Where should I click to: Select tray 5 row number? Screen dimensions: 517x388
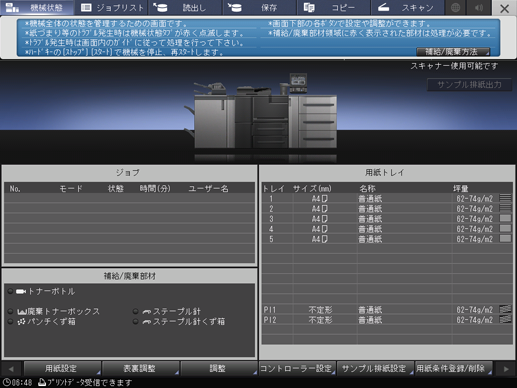click(x=271, y=239)
